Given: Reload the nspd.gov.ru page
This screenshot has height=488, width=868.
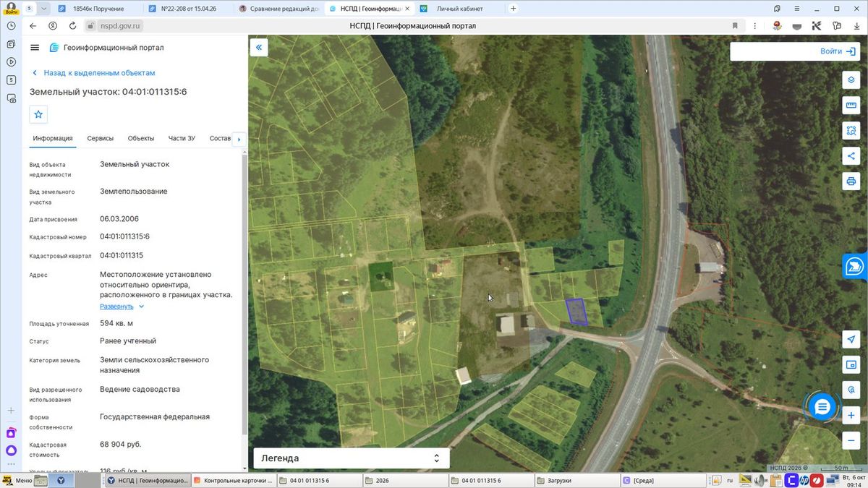Looking at the screenshot, I should pos(73,25).
